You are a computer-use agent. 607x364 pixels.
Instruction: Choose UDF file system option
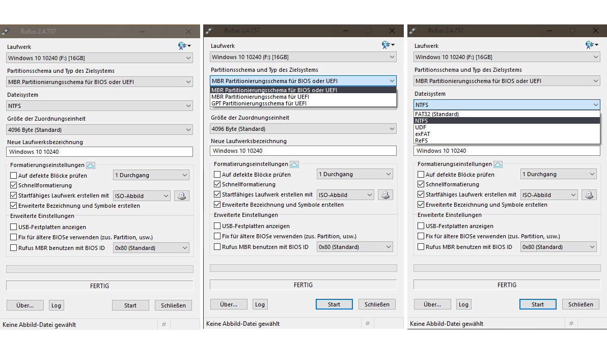pos(507,127)
